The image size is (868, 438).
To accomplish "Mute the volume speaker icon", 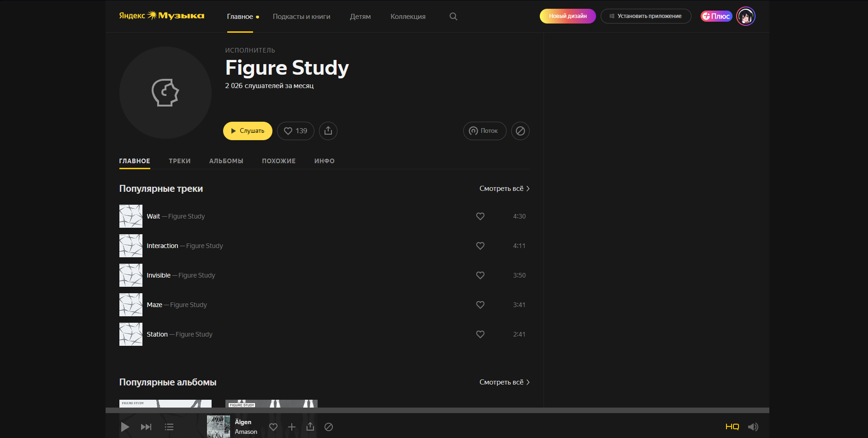I will click(x=753, y=427).
